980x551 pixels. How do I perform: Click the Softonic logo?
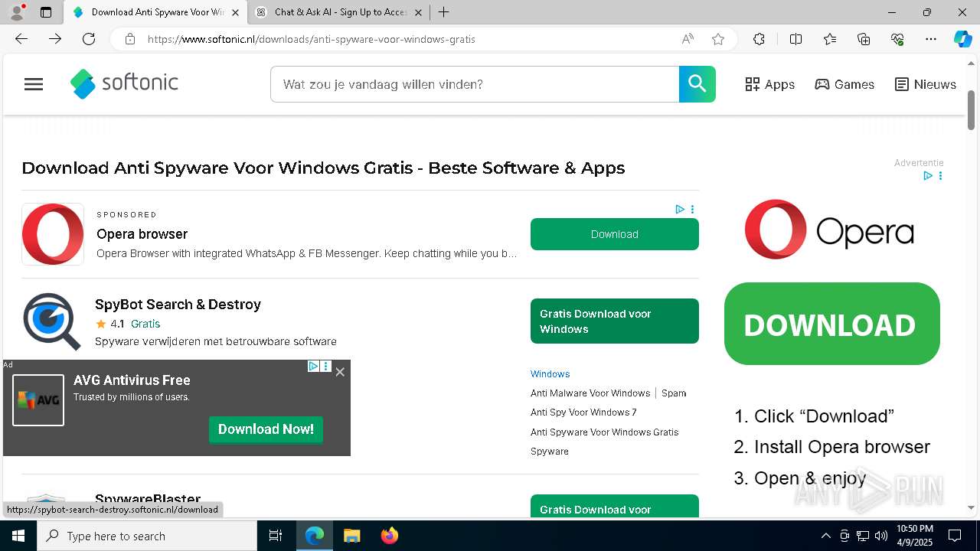(124, 83)
